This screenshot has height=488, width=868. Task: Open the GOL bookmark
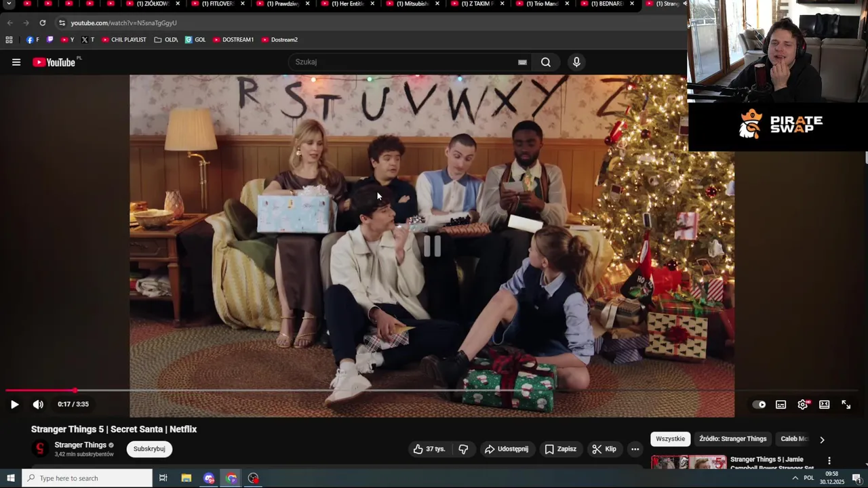point(195,40)
